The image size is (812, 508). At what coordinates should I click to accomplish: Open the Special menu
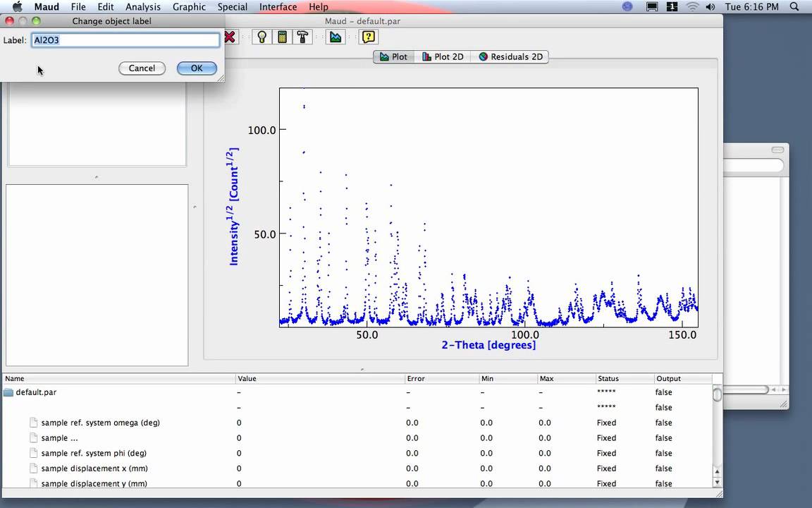[x=232, y=7]
